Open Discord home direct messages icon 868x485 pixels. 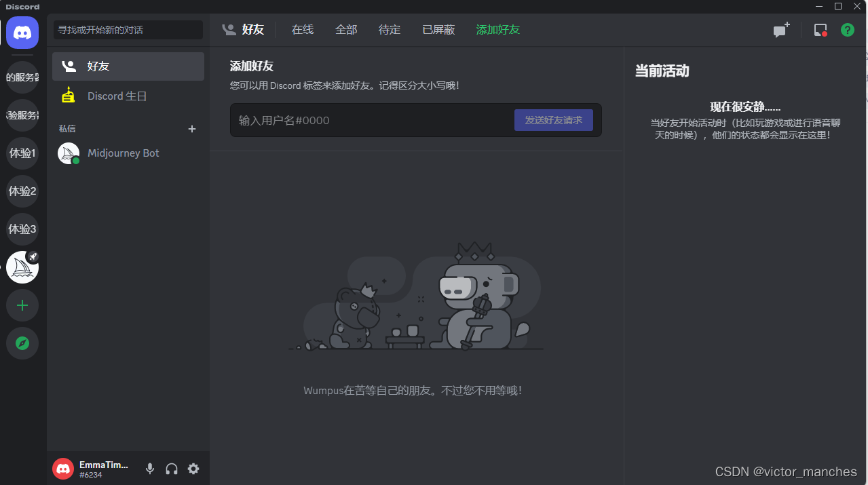click(x=22, y=33)
